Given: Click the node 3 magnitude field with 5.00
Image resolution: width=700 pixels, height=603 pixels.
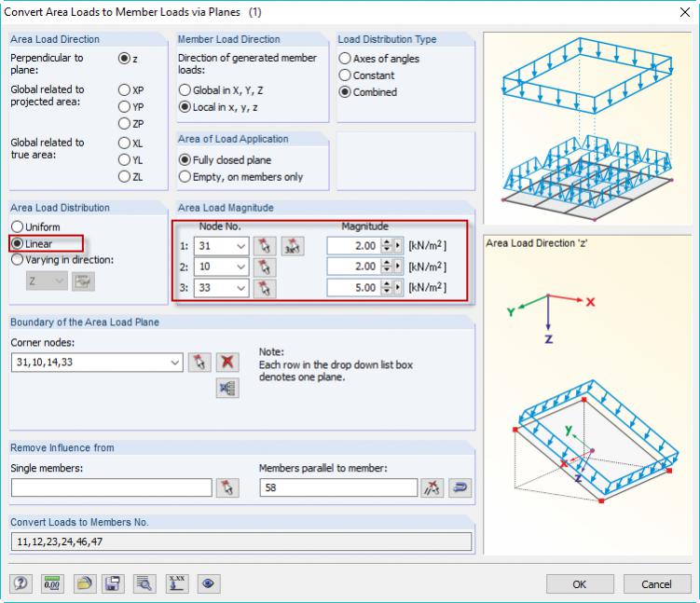Looking at the screenshot, I should pyautogui.click(x=354, y=288).
